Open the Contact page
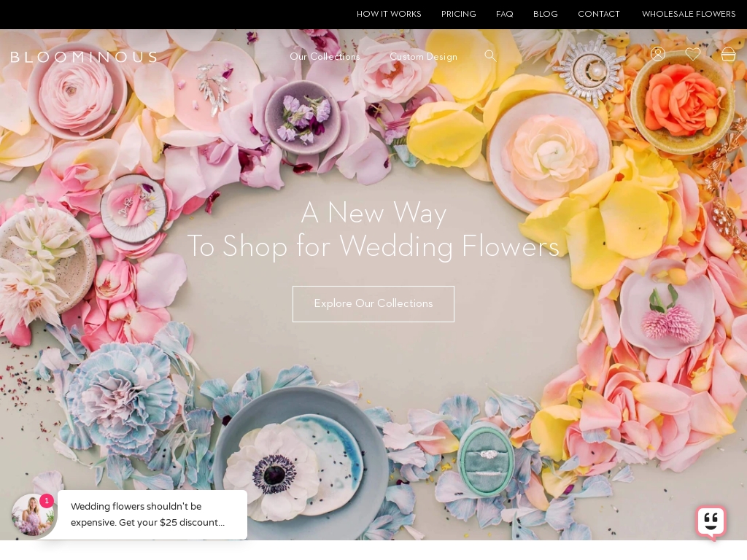Screen dimensions: 747x560 (x=598, y=14)
